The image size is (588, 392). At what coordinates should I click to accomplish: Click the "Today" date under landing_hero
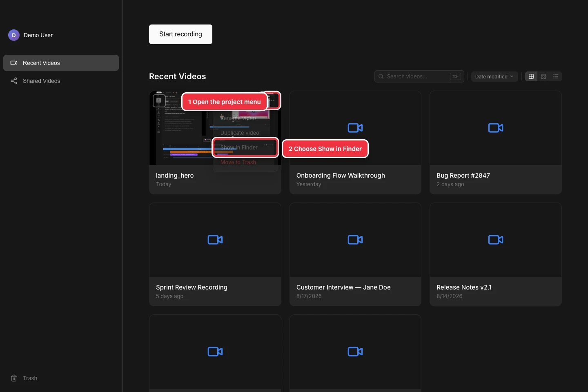[x=163, y=185]
